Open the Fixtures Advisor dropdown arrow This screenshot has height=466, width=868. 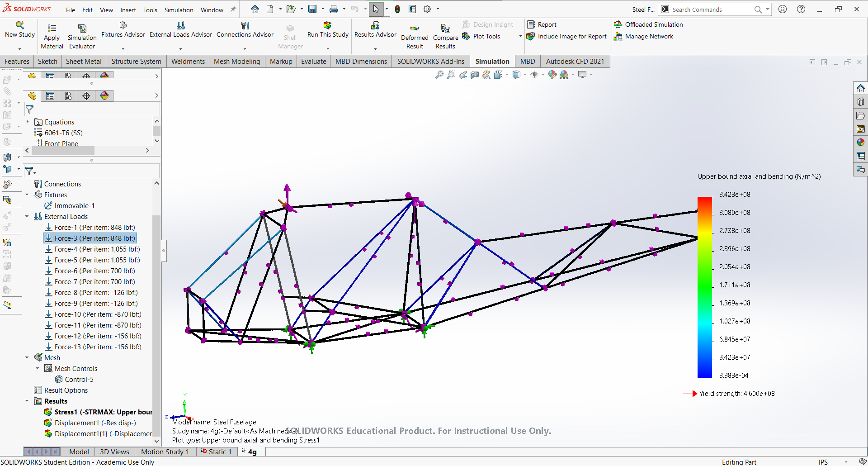click(123, 48)
